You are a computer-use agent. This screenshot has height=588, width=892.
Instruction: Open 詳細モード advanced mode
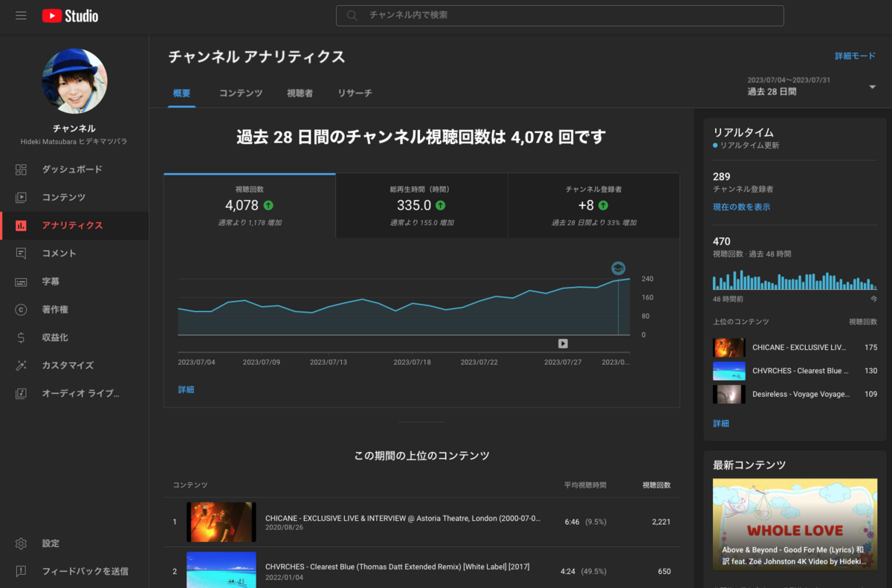click(x=855, y=56)
